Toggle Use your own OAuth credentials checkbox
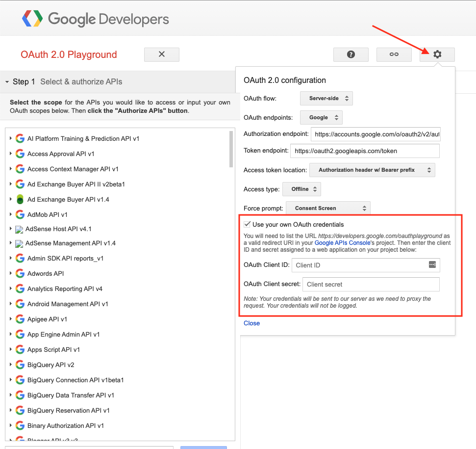The image size is (476, 449). coord(247,224)
